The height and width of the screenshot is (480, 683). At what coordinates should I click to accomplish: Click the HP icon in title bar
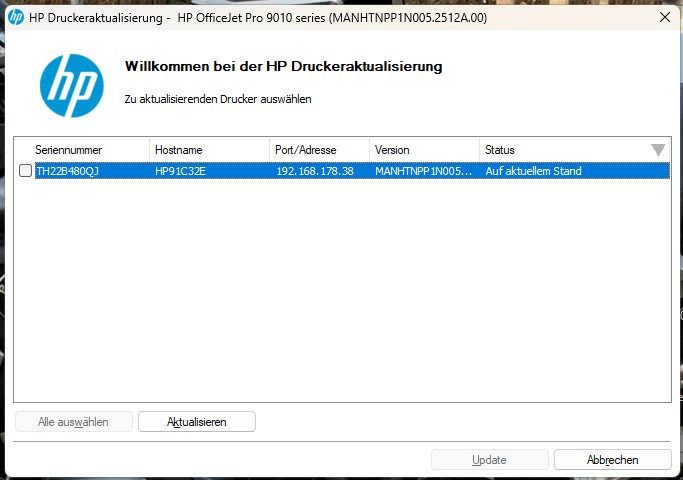pyautogui.click(x=16, y=17)
